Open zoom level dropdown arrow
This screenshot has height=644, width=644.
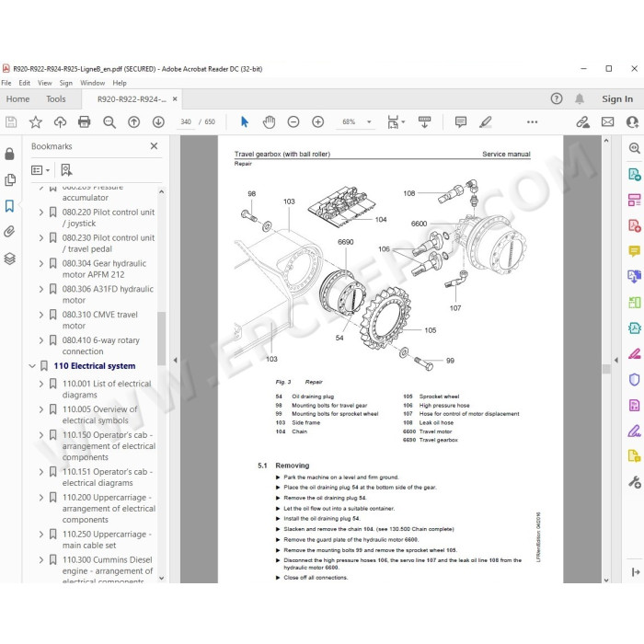(x=369, y=122)
